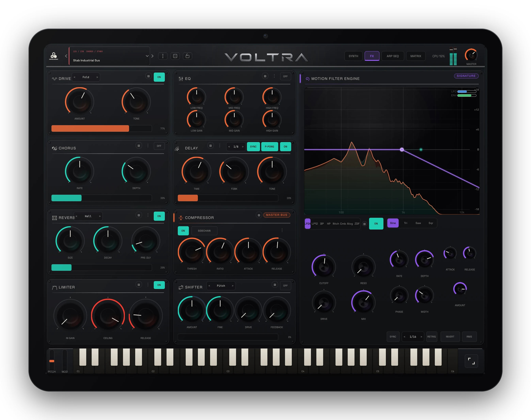The width and height of the screenshot is (531, 420).
Task: Click next arrow on Delay 1/8 time selector
Action: click(x=243, y=147)
